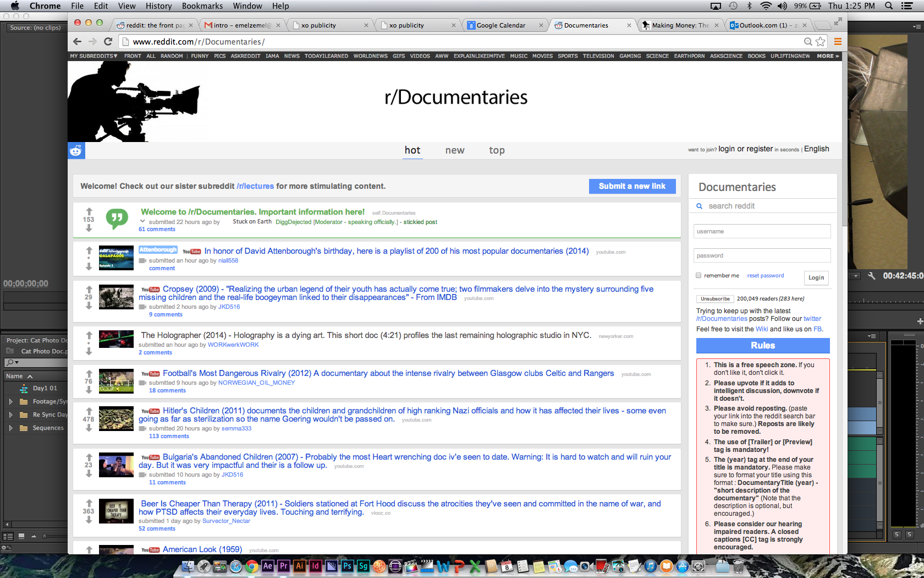Open Premiere Pro from the Dock
The width and height of the screenshot is (924, 578).
tap(283, 565)
